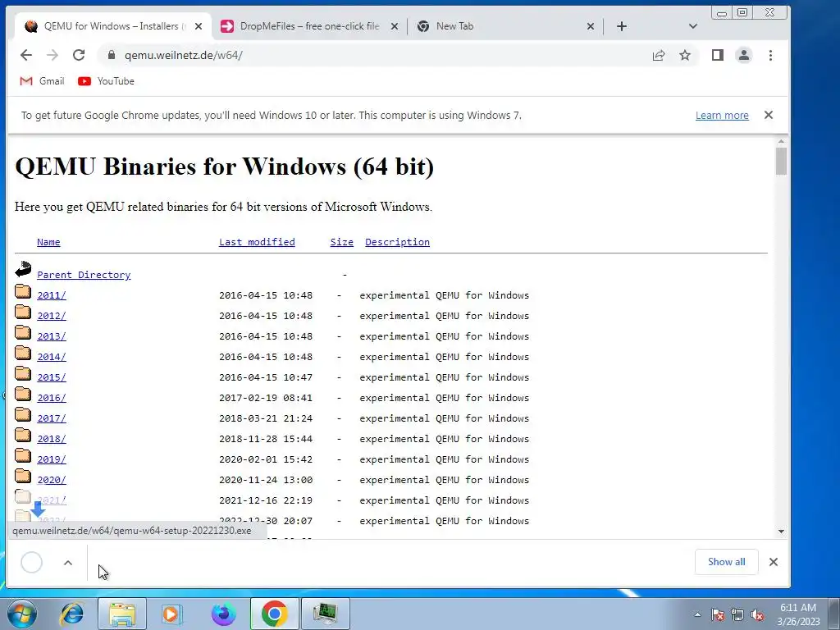Go back with the browser back arrow

[x=25, y=55]
